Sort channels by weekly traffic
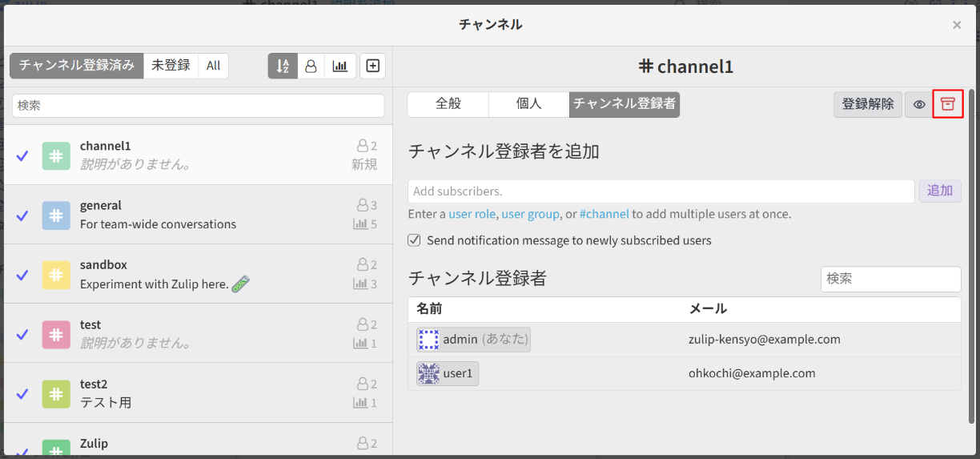This screenshot has height=459, width=980. (340, 66)
